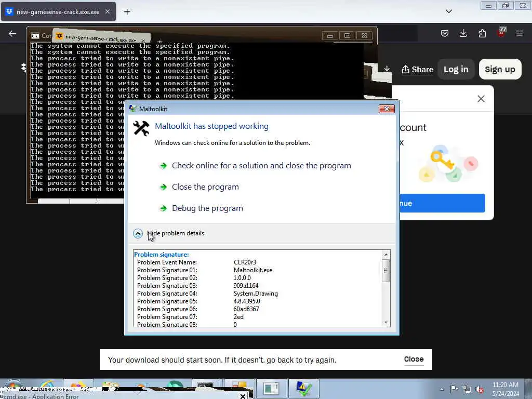
Task: Select the System.Drawing signature value
Action: click(x=256, y=294)
